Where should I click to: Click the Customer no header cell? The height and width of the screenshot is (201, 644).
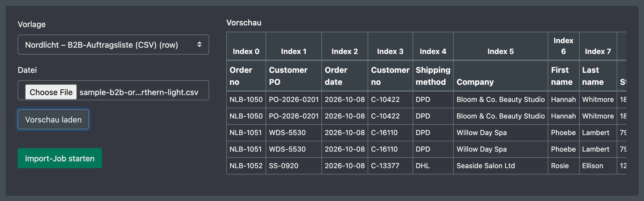(390, 76)
